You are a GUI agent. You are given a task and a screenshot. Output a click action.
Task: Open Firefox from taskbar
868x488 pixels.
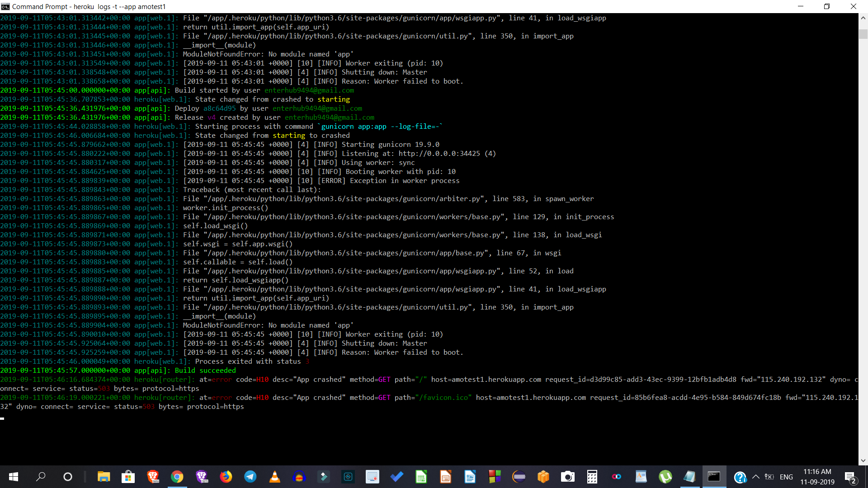coord(226,477)
